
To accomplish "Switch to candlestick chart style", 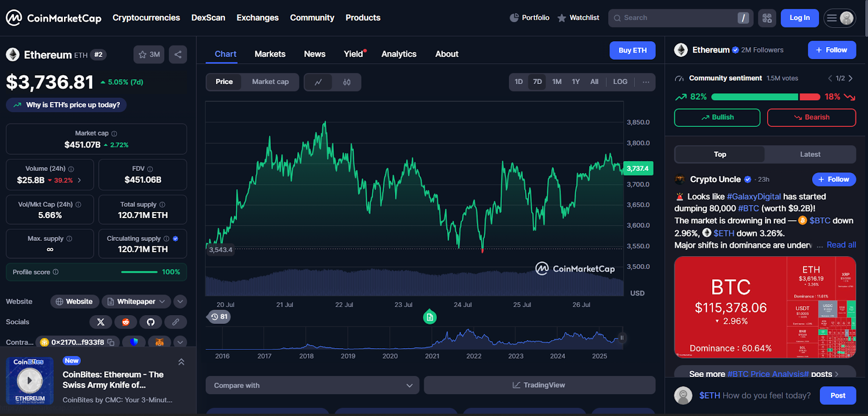I will [x=347, y=82].
